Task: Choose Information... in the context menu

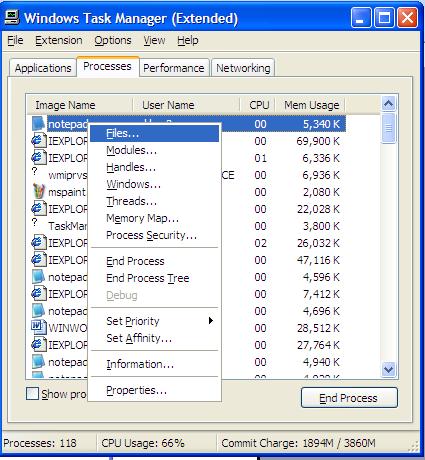Action: click(154, 364)
